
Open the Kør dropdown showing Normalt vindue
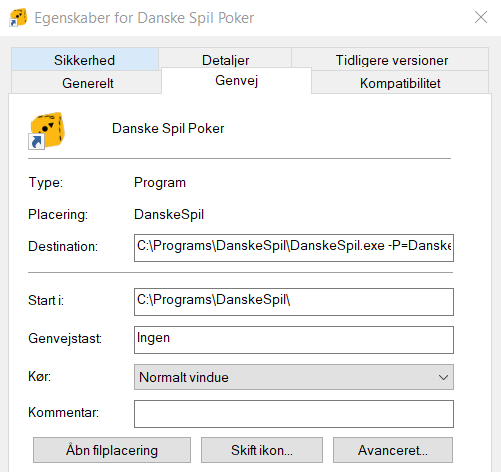tap(294, 377)
